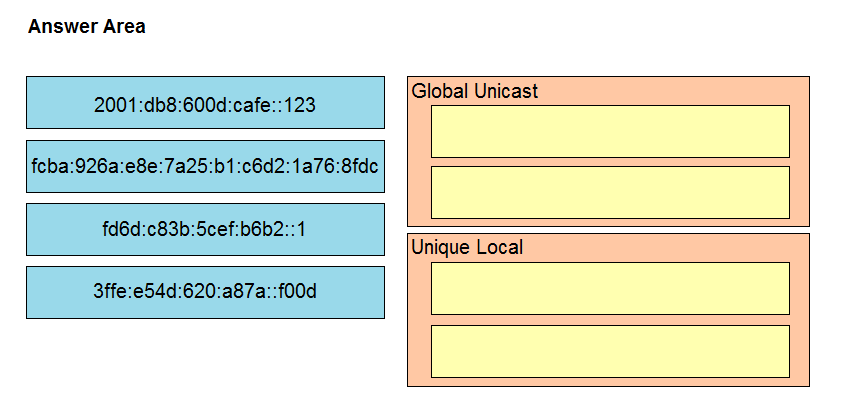Image resolution: width=841 pixels, height=418 pixels.
Task: Choose the address tile ending in ::123
Action: click(x=205, y=102)
